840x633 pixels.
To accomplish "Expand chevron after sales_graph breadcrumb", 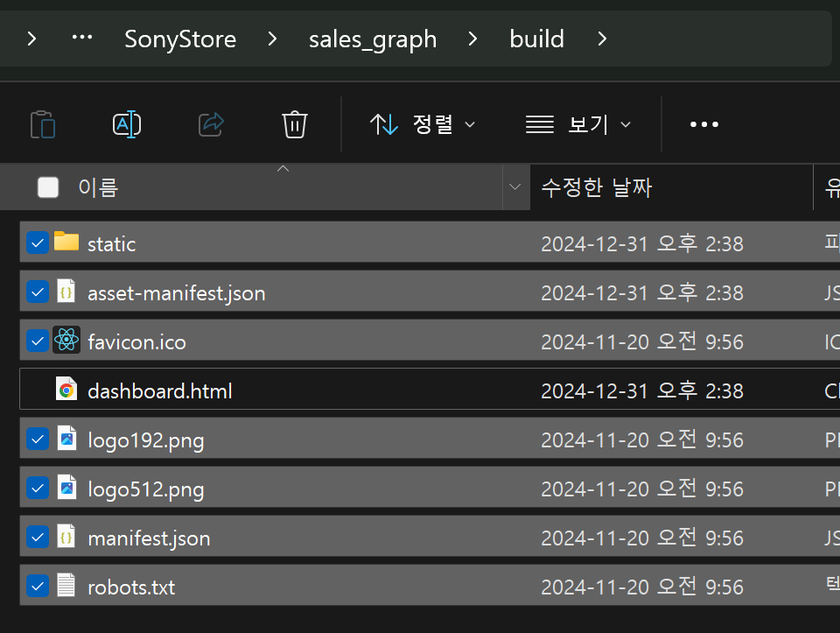I will [x=472, y=39].
